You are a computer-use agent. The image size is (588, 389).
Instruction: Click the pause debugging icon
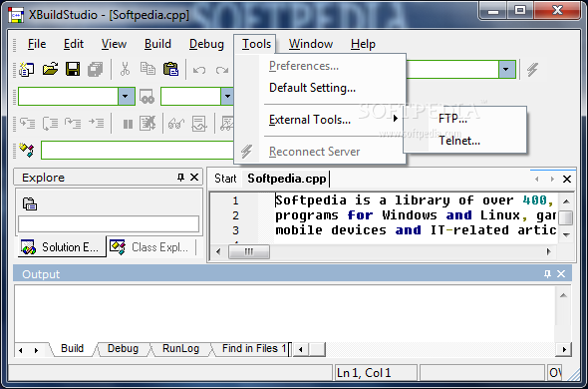click(x=128, y=124)
